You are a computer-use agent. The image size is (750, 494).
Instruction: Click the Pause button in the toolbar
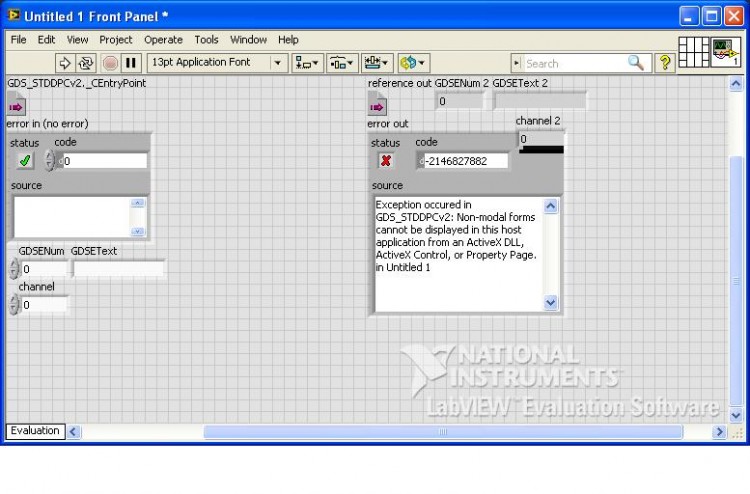point(131,63)
